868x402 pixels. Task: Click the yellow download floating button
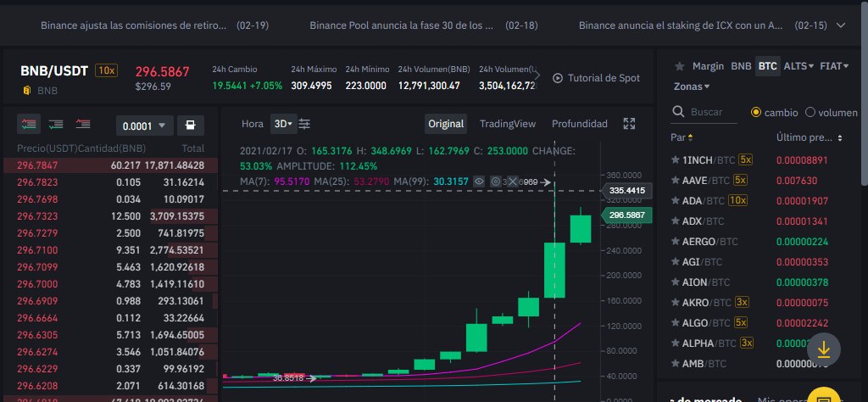(x=824, y=349)
